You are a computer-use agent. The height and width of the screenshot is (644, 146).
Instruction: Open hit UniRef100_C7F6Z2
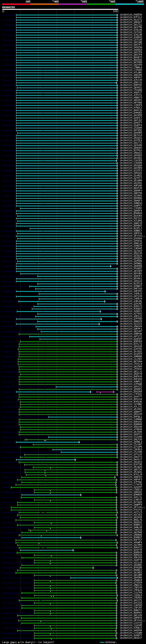131,394
